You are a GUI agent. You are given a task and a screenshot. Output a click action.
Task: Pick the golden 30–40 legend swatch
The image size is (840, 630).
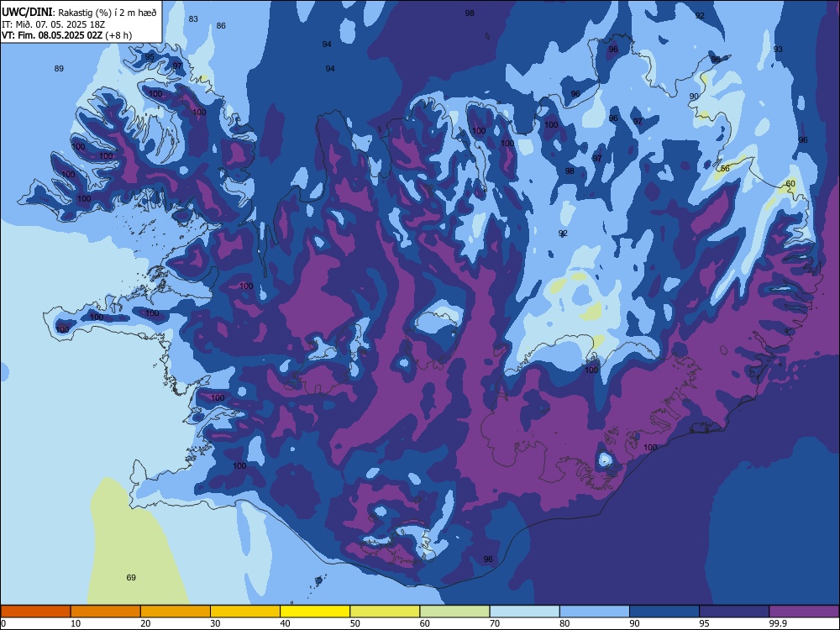coord(245,612)
